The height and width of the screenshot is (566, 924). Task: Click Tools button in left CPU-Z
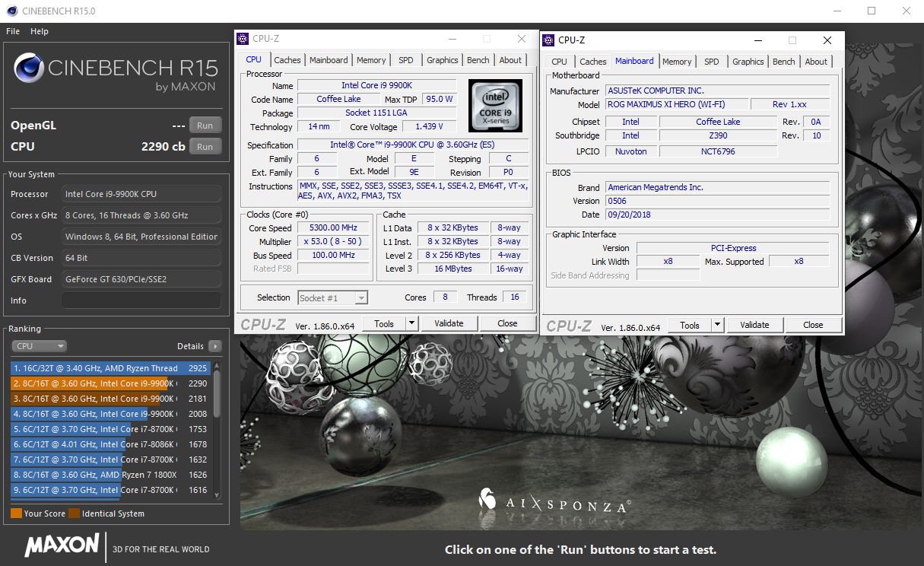point(384,323)
